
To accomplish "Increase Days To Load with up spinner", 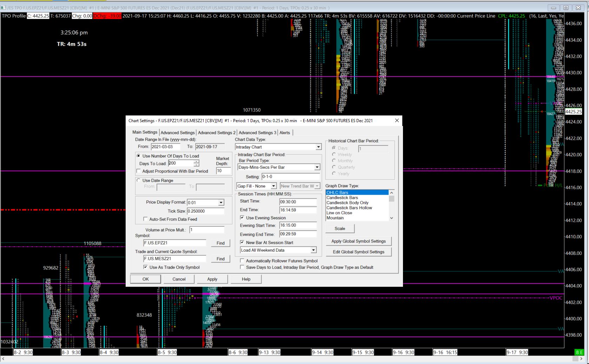I will pos(197,161).
